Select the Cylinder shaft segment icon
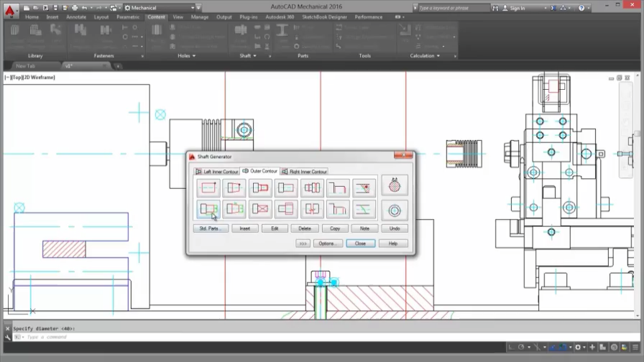This screenshot has width=644, height=362. [x=208, y=188]
